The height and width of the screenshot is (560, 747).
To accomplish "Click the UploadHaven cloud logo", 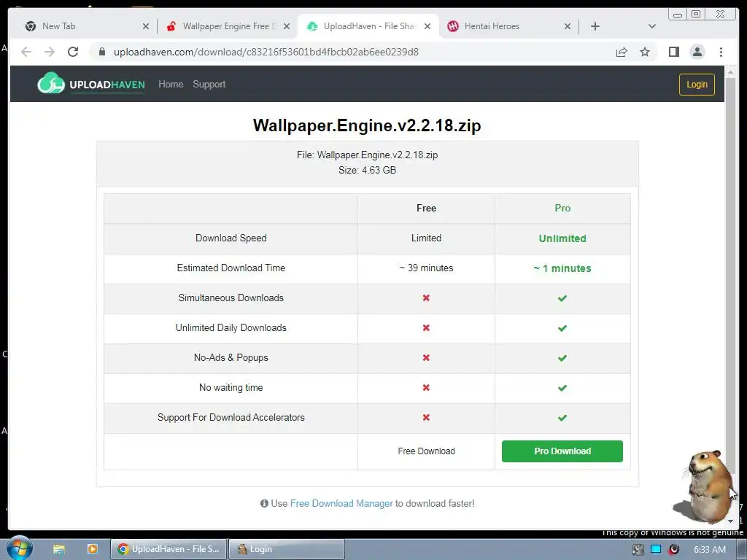I will [51, 83].
